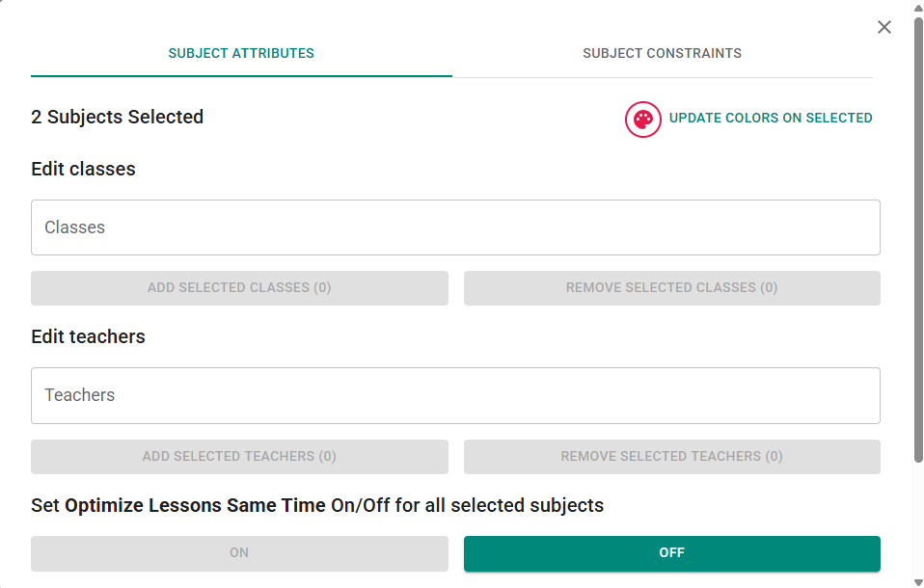924x588 pixels.
Task: Select the 2 Subjects Selected heading
Action: tap(117, 117)
